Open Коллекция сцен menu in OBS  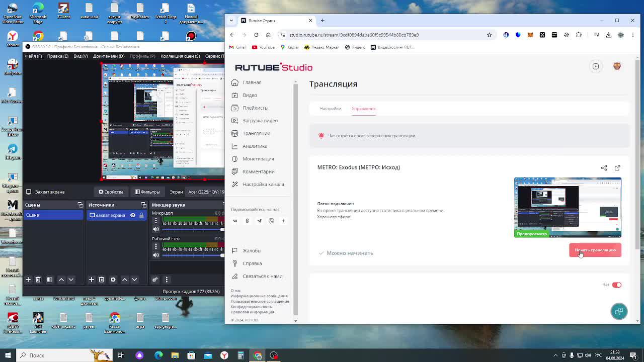point(180,56)
